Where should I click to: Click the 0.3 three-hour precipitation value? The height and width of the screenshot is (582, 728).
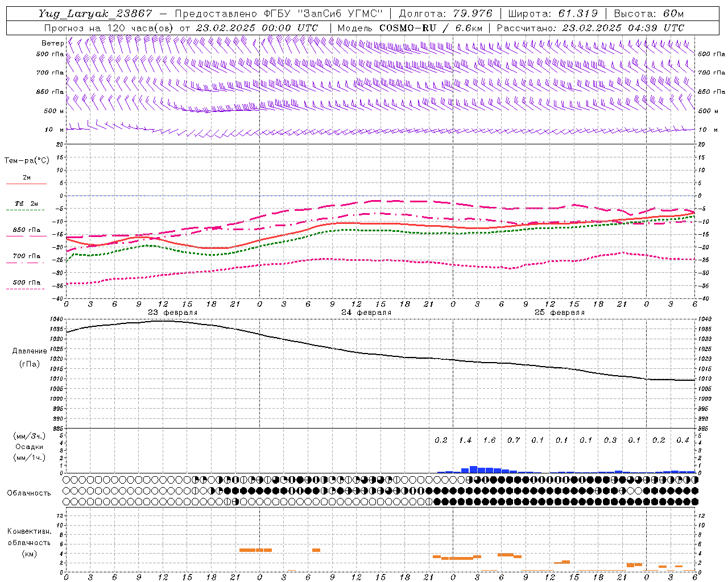610,440
